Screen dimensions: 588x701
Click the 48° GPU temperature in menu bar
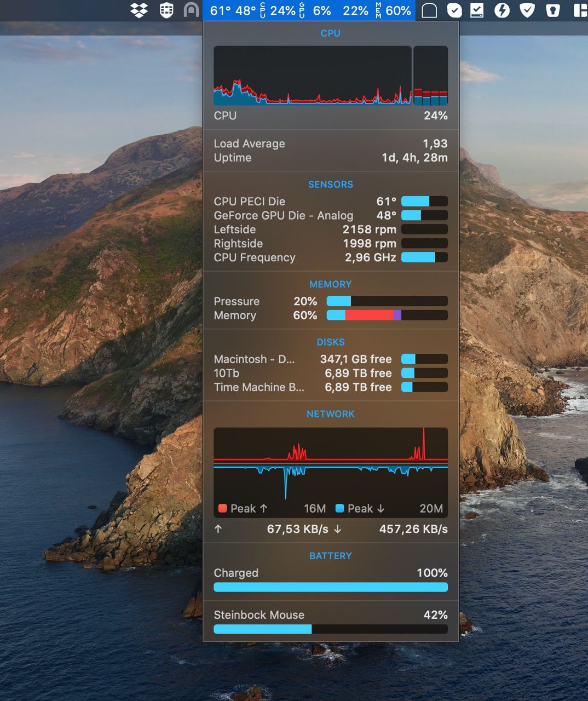point(245,11)
